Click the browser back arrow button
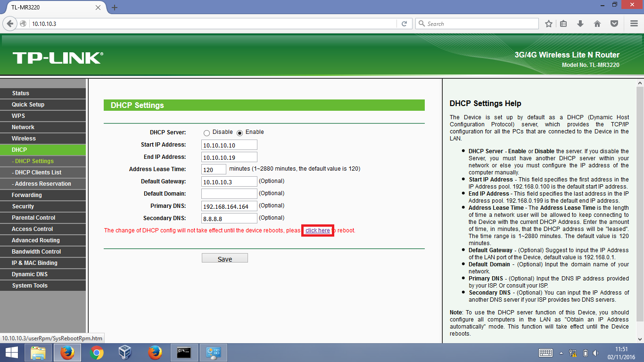Screen dimensions: 644x362 [x=10, y=24]
